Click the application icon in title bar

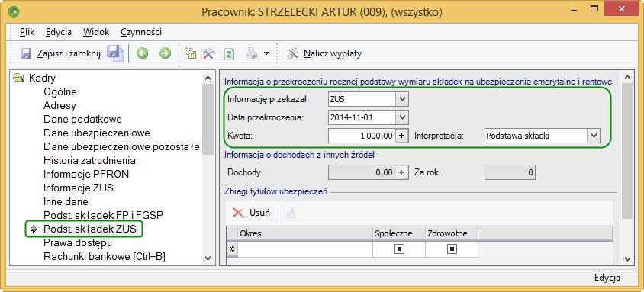click(x=14, y=11)
